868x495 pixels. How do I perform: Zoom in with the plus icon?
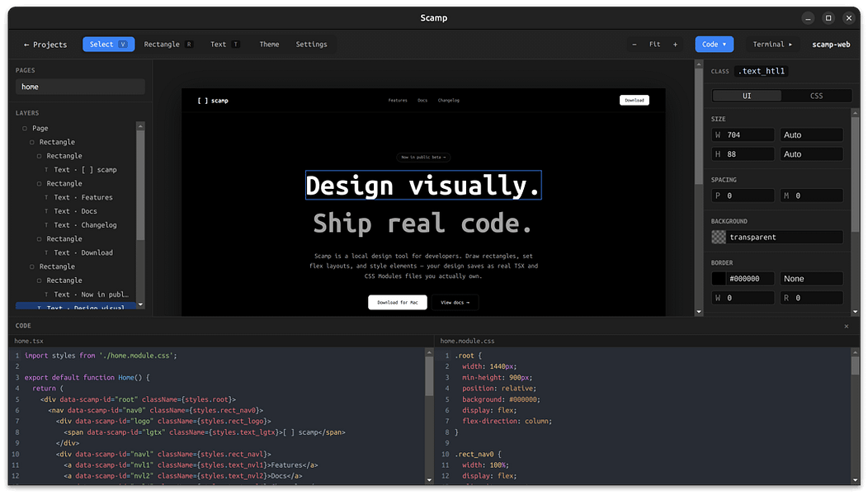click(x=675, y=45)
